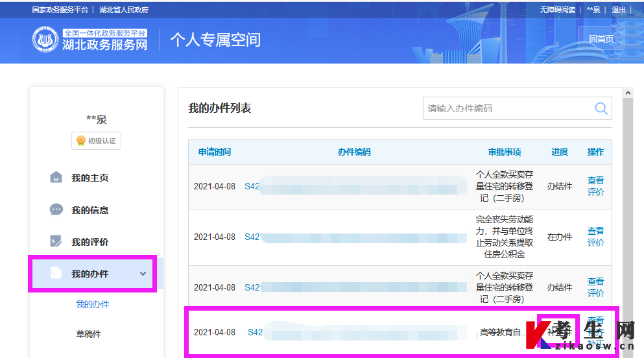Click the 审批事项 column header
This screenshot has height=358, width=644.
click(505, 152)
